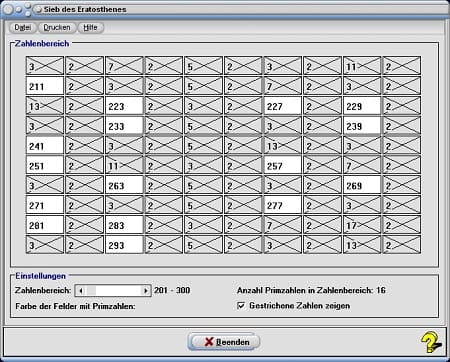Select prime cell 277

(283, 205)
